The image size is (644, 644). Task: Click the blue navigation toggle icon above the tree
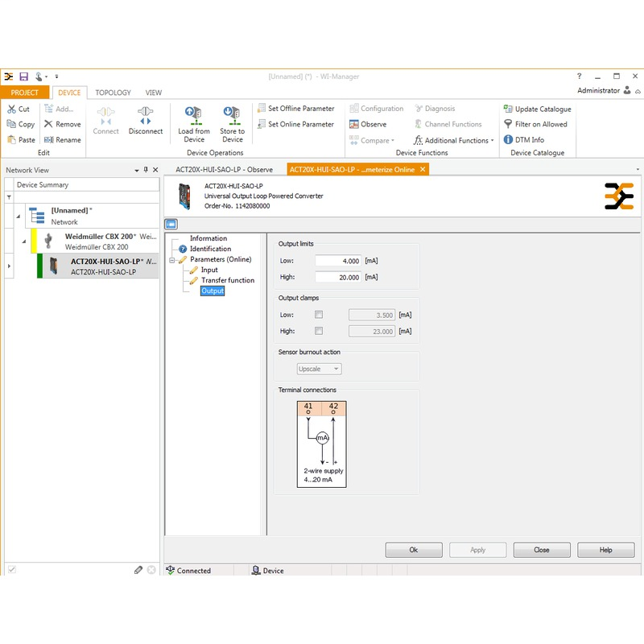click(171, 224)
